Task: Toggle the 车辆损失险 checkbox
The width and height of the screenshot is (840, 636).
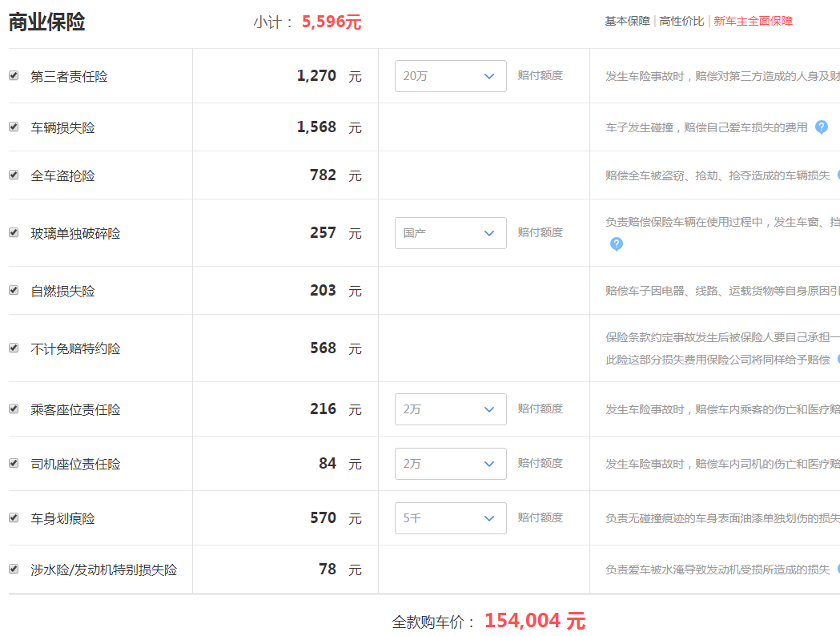Action: tap(14, 127)
